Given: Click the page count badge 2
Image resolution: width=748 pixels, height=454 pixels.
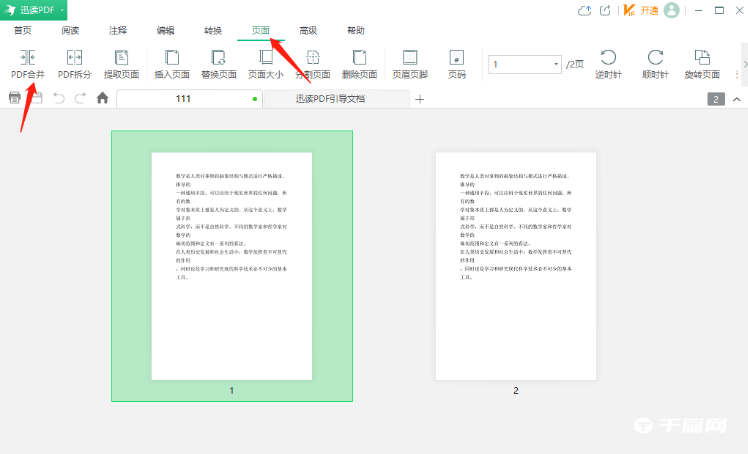Looking at the screenshot, I should (x=716, y=99).
